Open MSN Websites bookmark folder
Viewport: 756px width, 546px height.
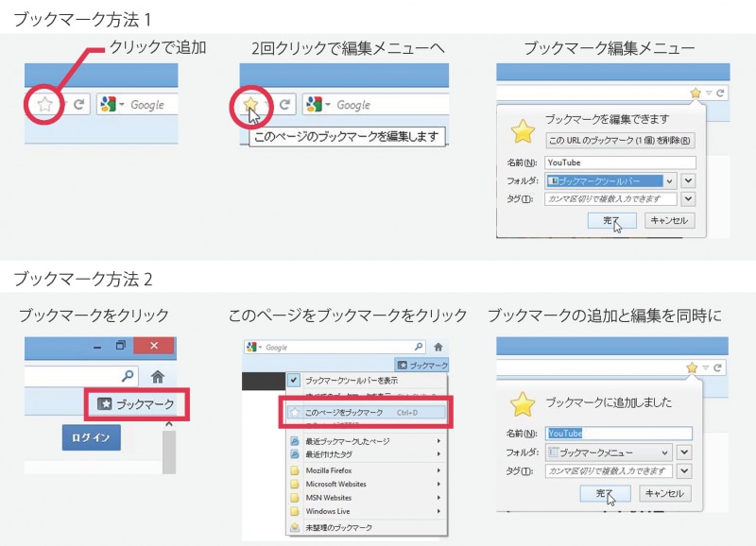pyautogui.click(x=367, y=497)
